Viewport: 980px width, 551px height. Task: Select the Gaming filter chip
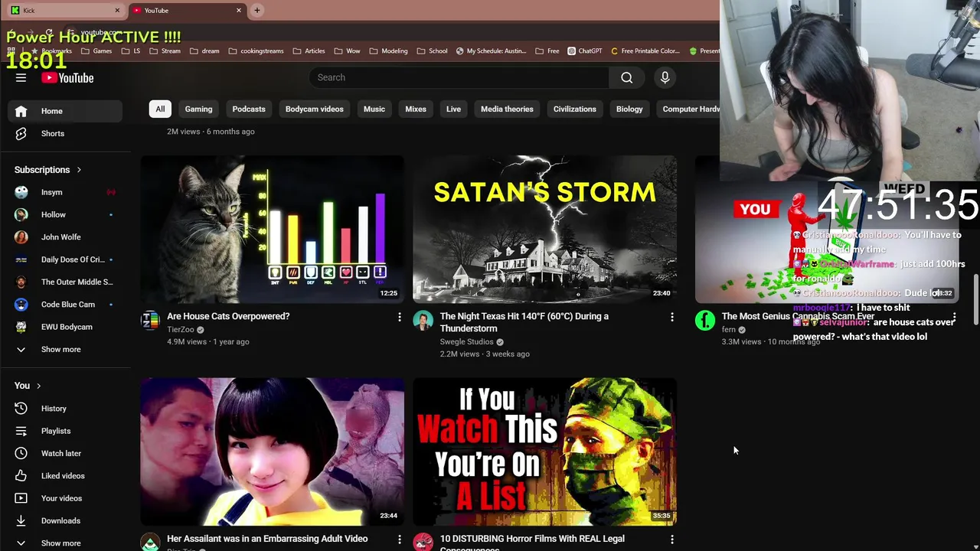coord(198,109)
